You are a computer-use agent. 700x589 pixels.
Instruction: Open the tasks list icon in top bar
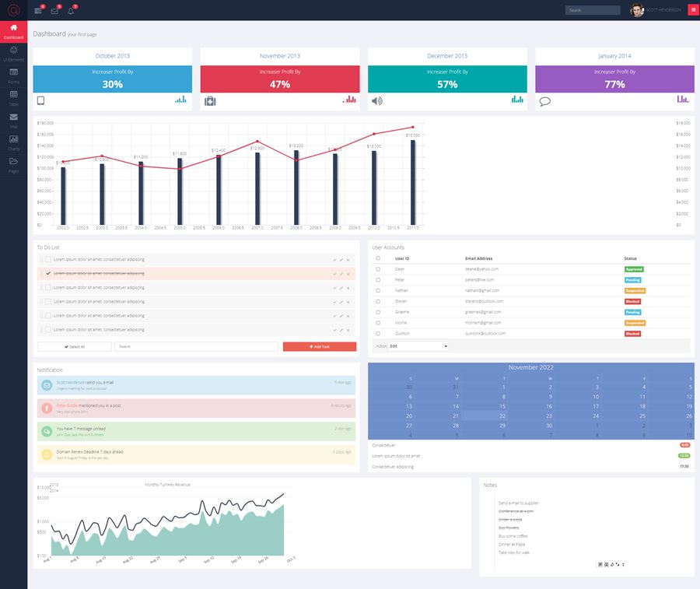(x=38, y=11)
